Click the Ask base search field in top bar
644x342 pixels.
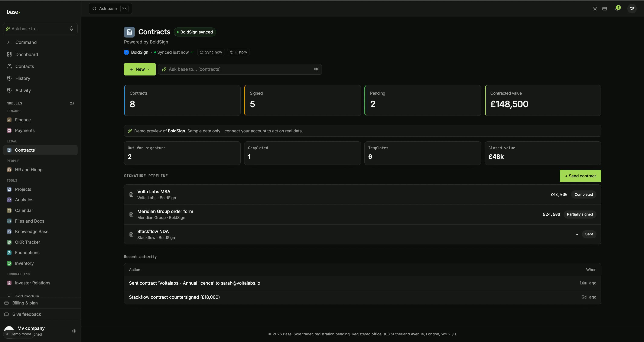(x=110, y=9)
